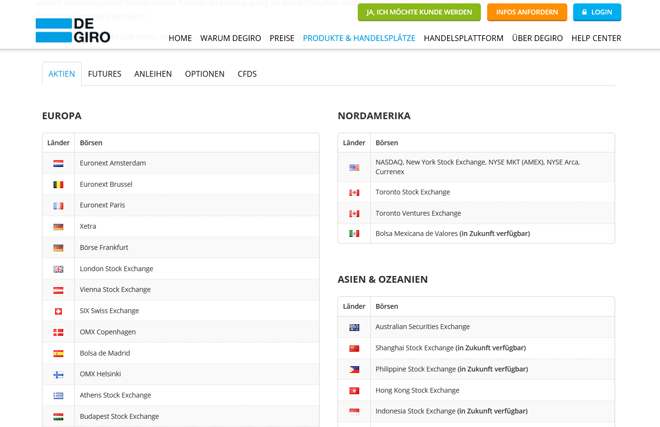Click the Canada flag next to Toronto Stock Exchange
The width and height of the screenshot is (660, 427).
[x=354, y=192]
